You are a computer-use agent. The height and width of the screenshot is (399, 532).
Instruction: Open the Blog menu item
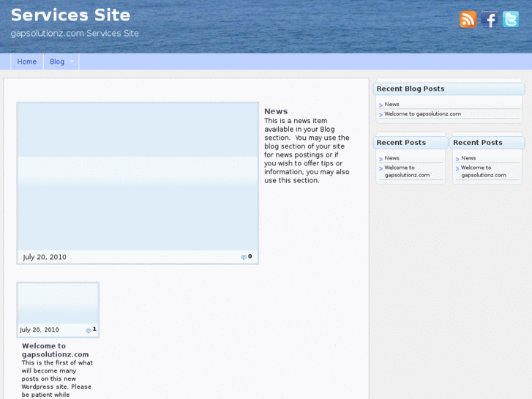(x=57, y=61)
